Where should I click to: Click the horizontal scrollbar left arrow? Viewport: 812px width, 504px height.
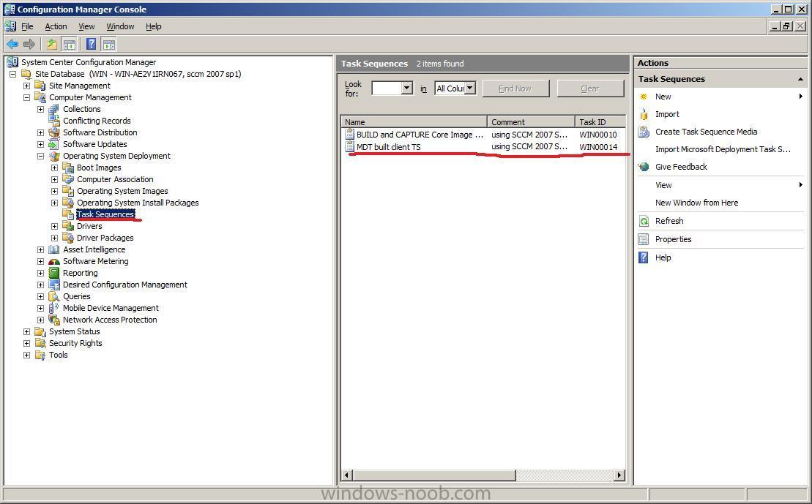pyautogui.click(x=347, y=475)
